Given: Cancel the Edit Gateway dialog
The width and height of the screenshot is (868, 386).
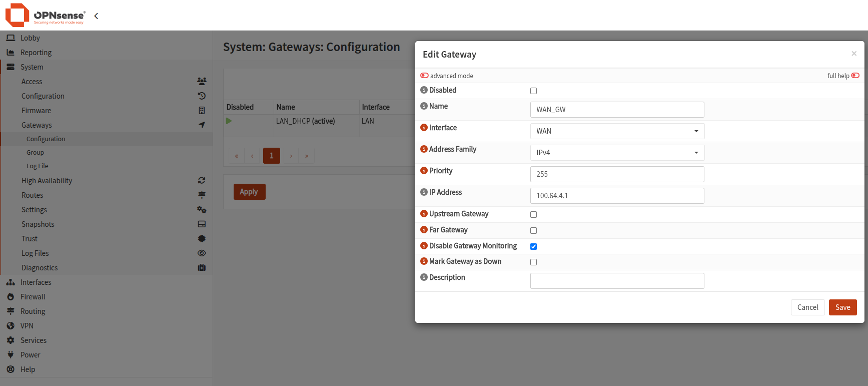Looking at the screenshot, I should 807,307.
